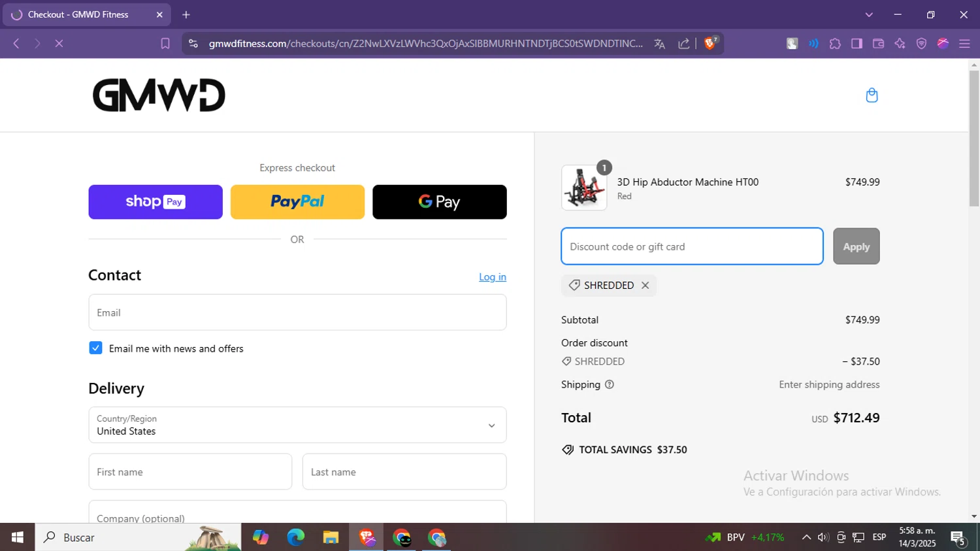Open the shopping bag cart icon

pos(872,95)
